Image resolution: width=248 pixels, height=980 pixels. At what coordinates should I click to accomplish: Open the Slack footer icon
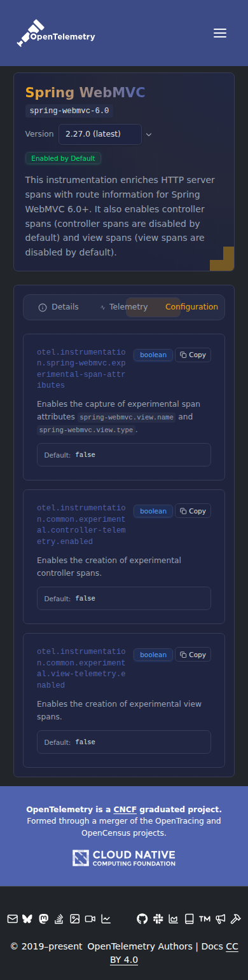point(158,918)
